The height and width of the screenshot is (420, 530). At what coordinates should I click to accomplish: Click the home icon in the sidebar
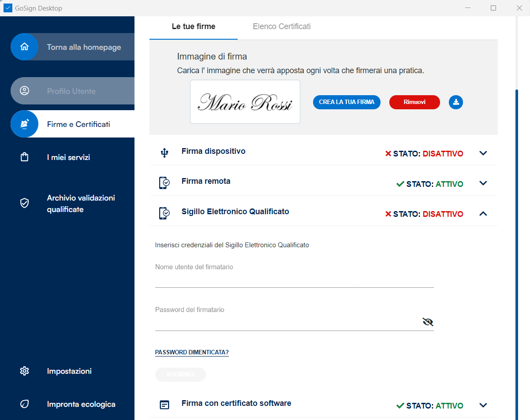tap(25, 47)
